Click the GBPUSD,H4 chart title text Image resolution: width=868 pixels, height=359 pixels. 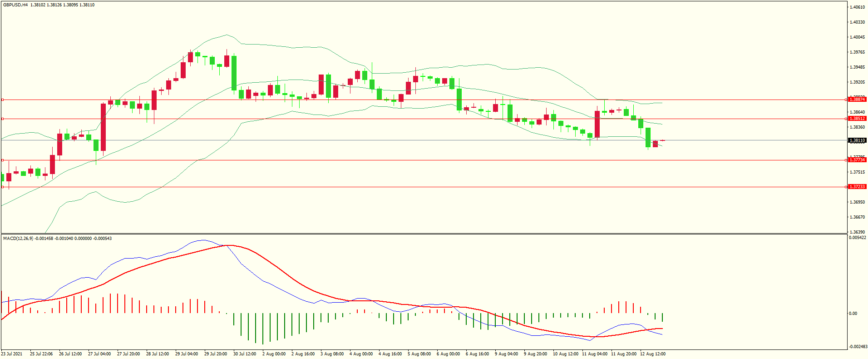tap(15, 5)
